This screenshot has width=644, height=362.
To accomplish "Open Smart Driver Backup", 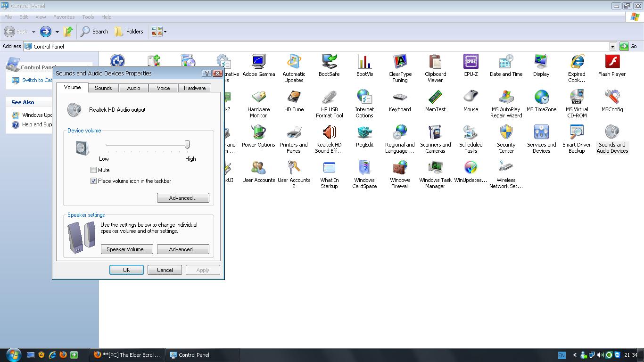I will pos(577,139).
